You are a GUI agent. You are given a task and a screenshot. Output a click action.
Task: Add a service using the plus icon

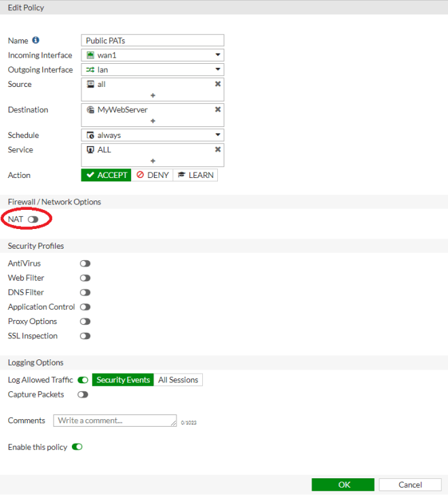(153, 161)
